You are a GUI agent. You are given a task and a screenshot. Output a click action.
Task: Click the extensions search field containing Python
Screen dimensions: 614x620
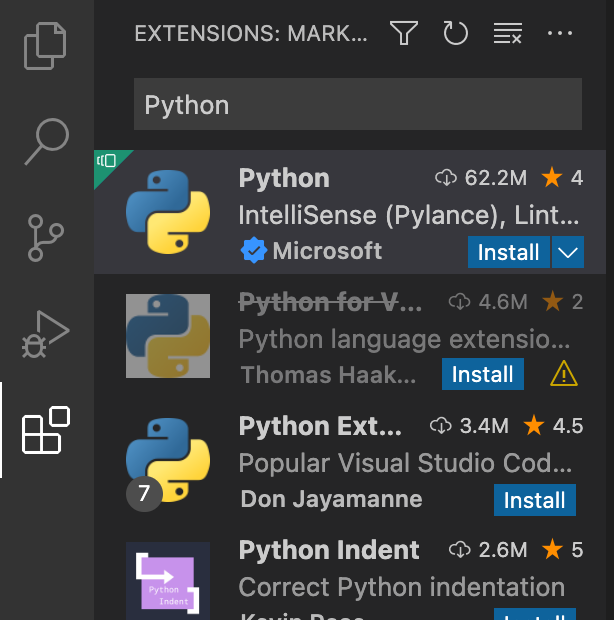[357, 105]
